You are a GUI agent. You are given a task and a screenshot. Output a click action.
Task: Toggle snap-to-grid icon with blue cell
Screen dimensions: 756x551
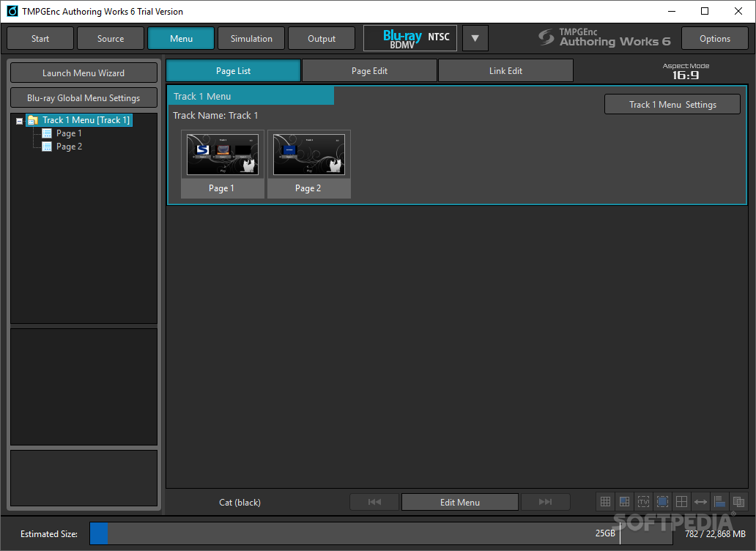coord(624,502)
